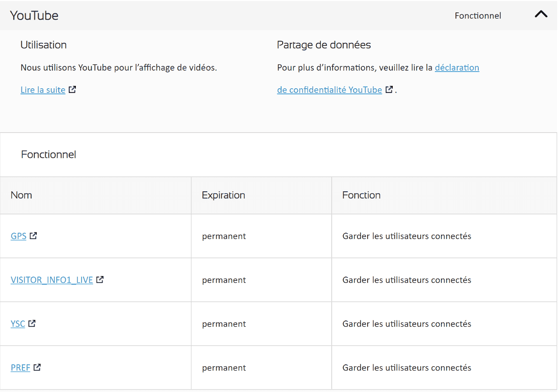Viewport: 558px width, 392px height.
Task: Click the Partage de données heading
Action: (x=324, y=45)
